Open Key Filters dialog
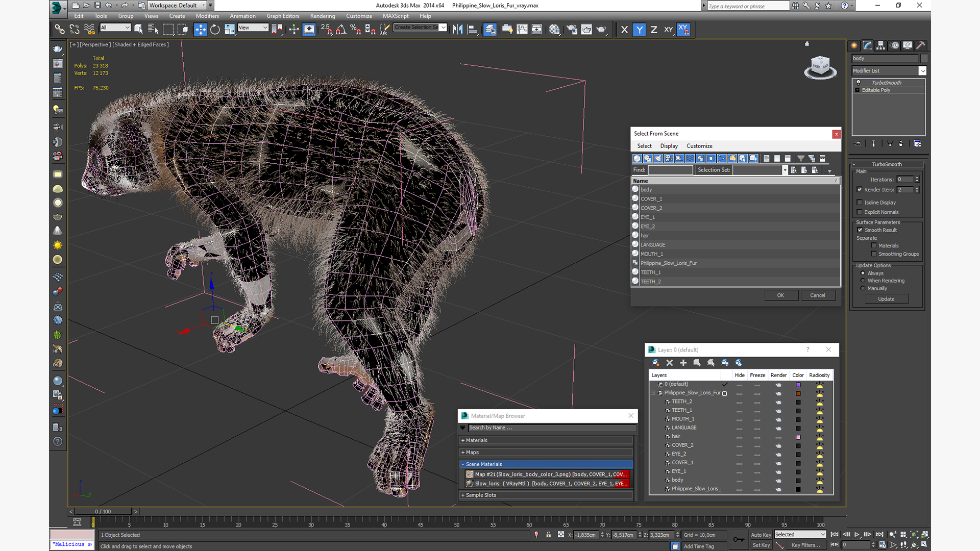 (x=806, y=545)
